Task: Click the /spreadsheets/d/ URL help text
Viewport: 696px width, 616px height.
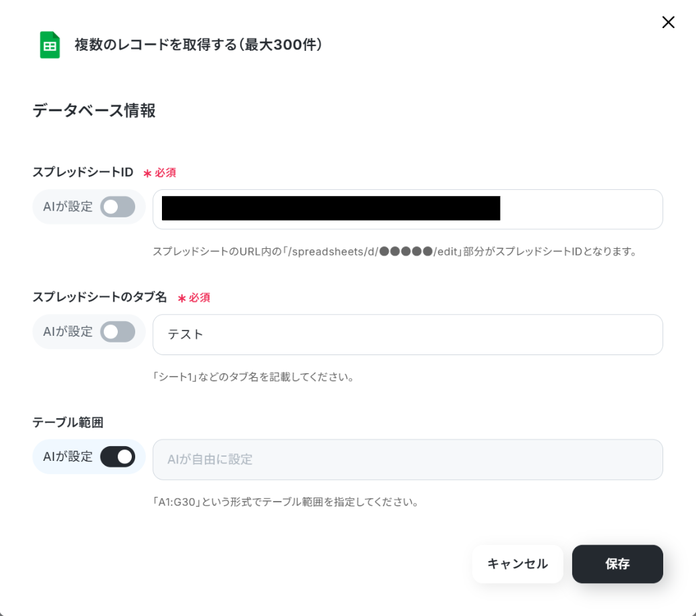Action: [x=395, y=251]
